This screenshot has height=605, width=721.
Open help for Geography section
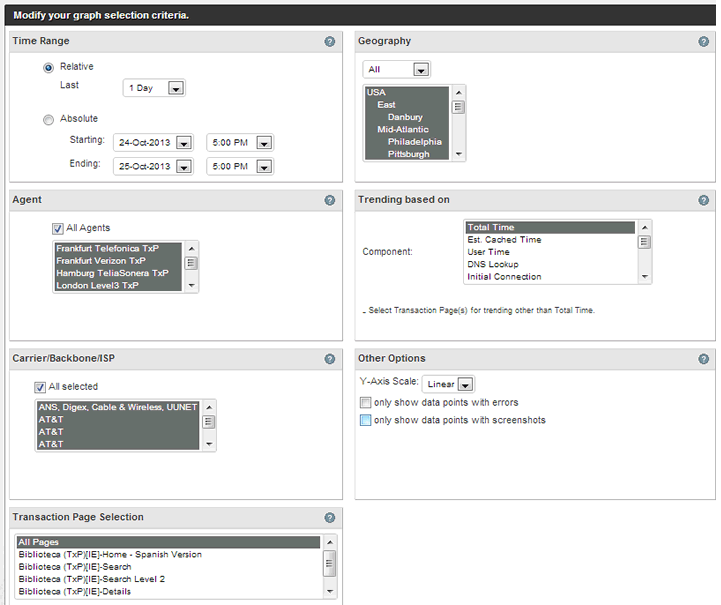pos(703,41)
